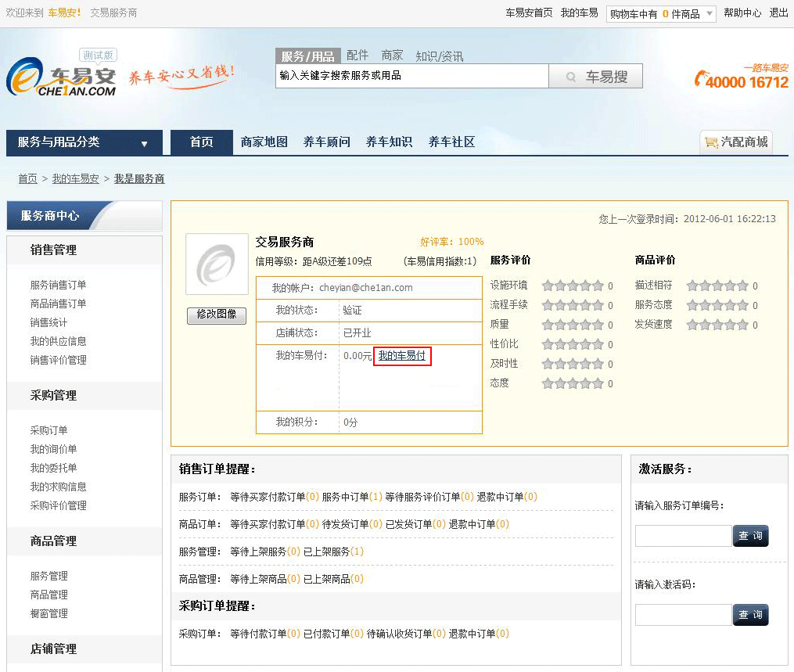Click the shopping cart icon beside 汽配商城
Screen dimensions: 794x672
click(711, 142)
